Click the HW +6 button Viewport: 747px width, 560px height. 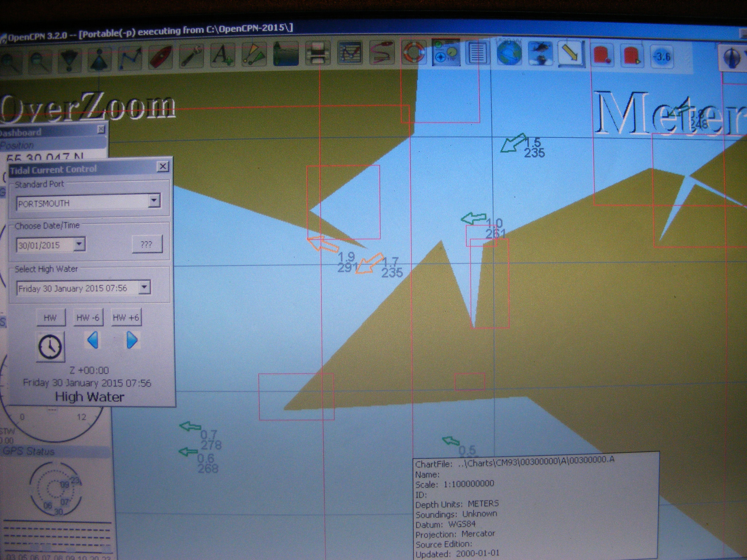click(126, 317)
